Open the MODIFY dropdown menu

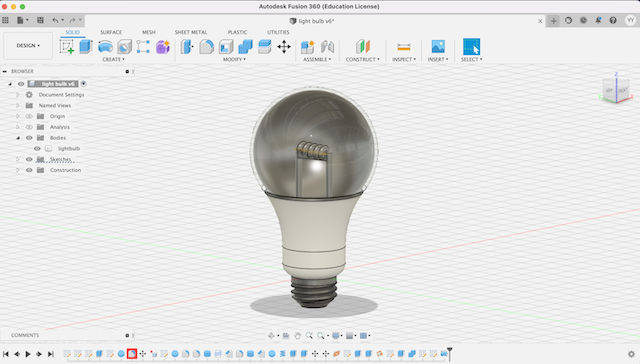pyautogui.click(x=234, y=59)
